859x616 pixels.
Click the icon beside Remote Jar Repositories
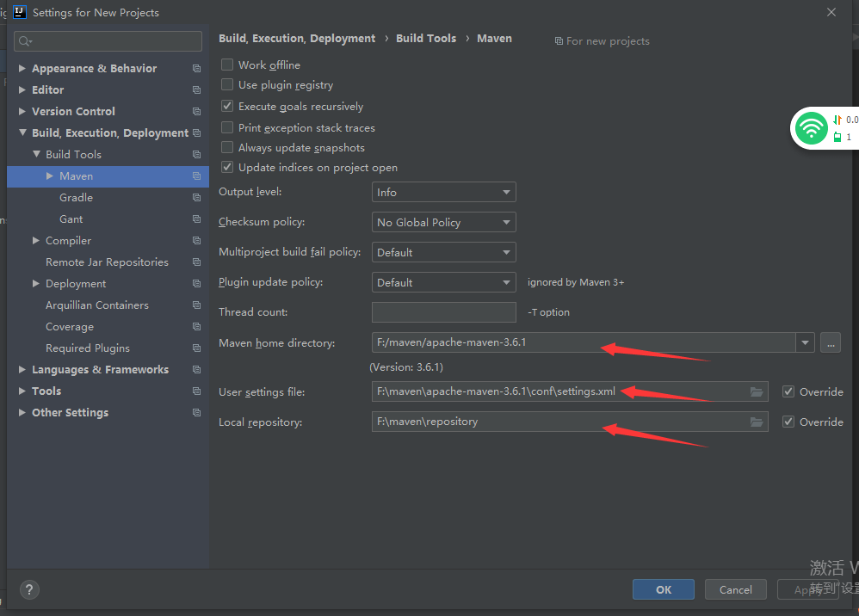[x=196, y=262]
